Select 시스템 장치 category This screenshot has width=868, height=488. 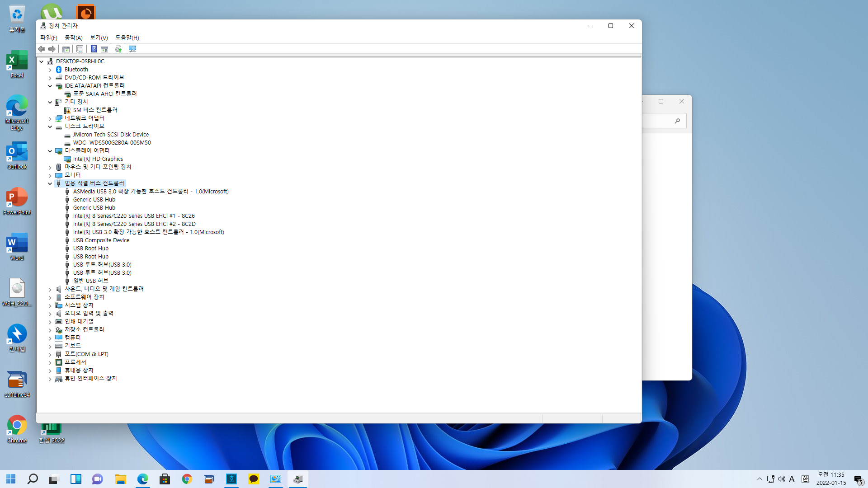click(79, 305)
